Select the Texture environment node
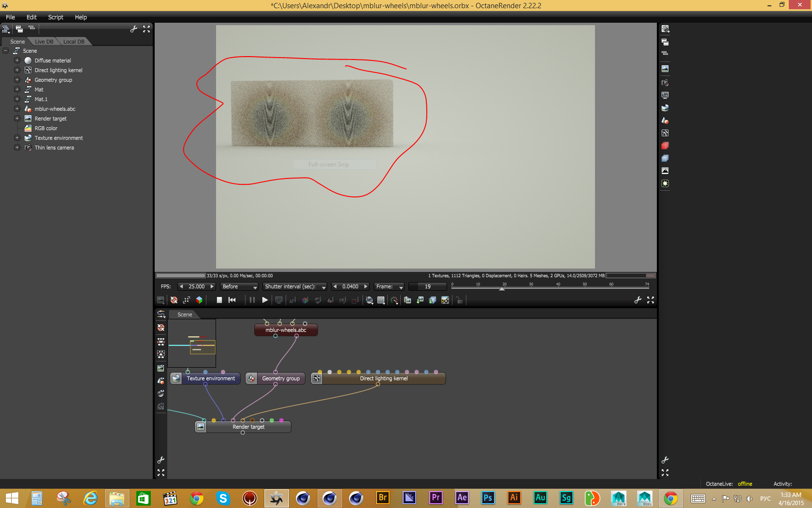 [x=205, y=378]
